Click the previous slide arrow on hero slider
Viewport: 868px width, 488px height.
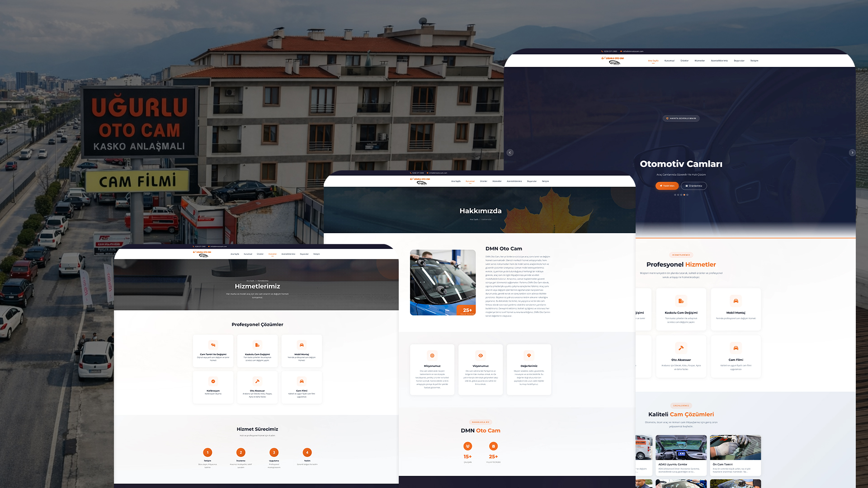pyautogui.click(x=510, y=153)
